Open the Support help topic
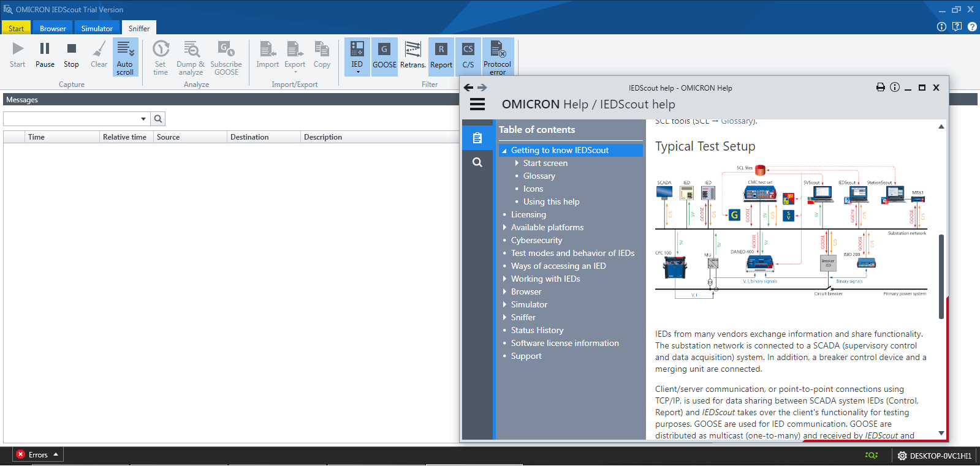 (x=526, y=356)
